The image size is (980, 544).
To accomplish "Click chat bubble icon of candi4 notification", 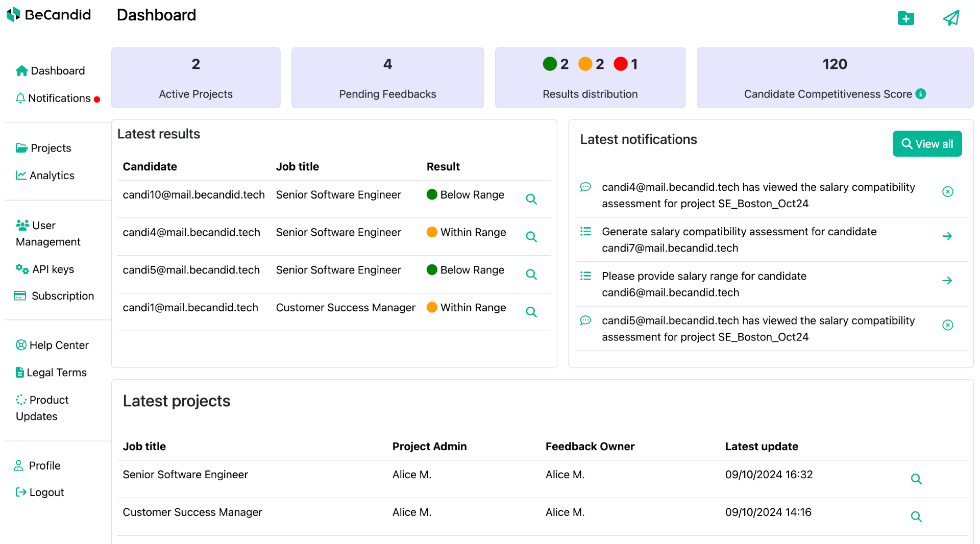I will 585,187.
